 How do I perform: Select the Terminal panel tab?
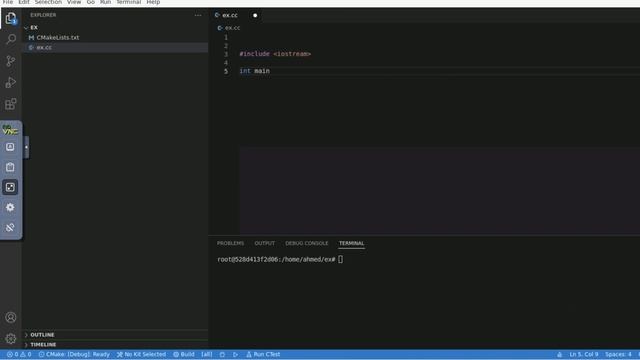351,243
